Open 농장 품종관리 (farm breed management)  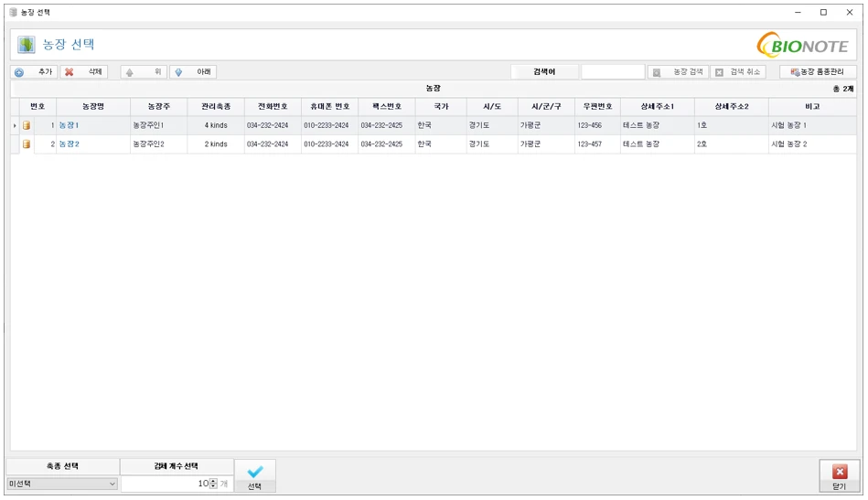[x=818, y=72]
